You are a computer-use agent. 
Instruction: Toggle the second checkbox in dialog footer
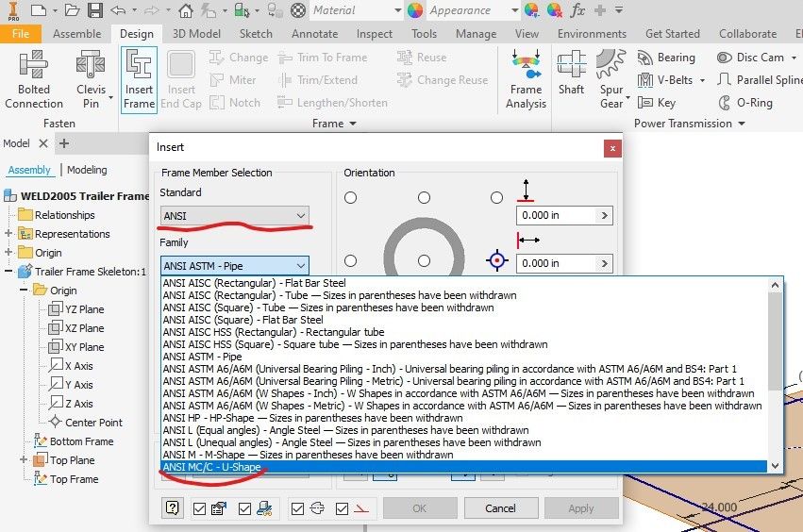point(244,508)
